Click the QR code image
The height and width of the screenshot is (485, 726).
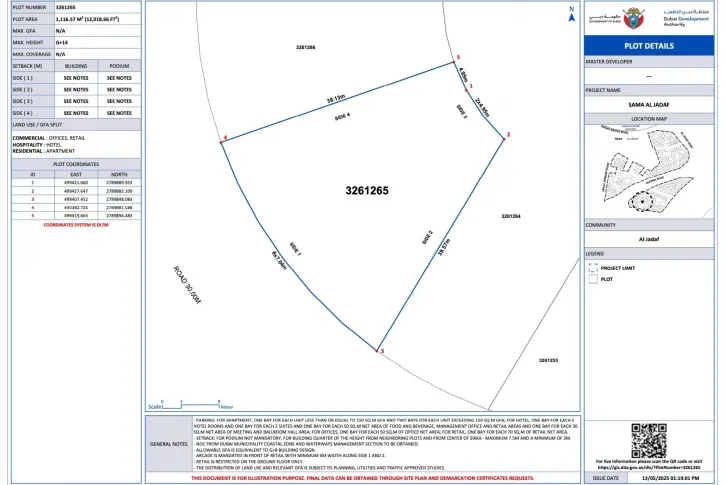649,440
